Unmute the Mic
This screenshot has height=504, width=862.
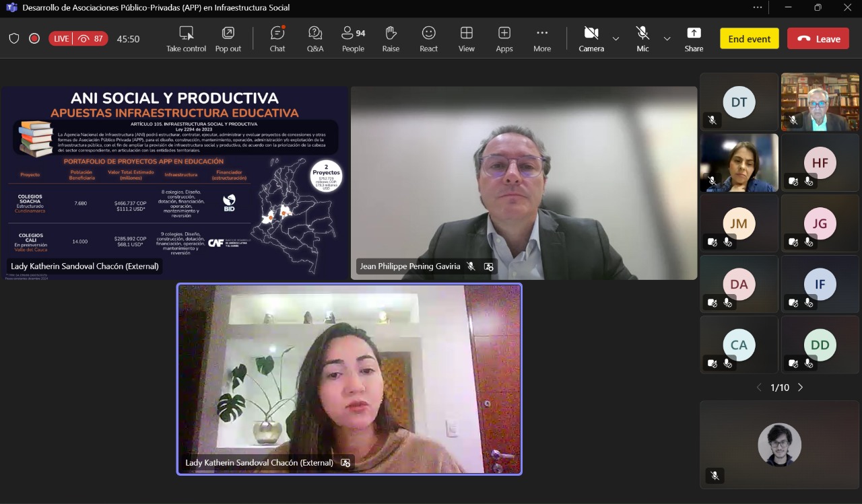(x=642, y=38)
